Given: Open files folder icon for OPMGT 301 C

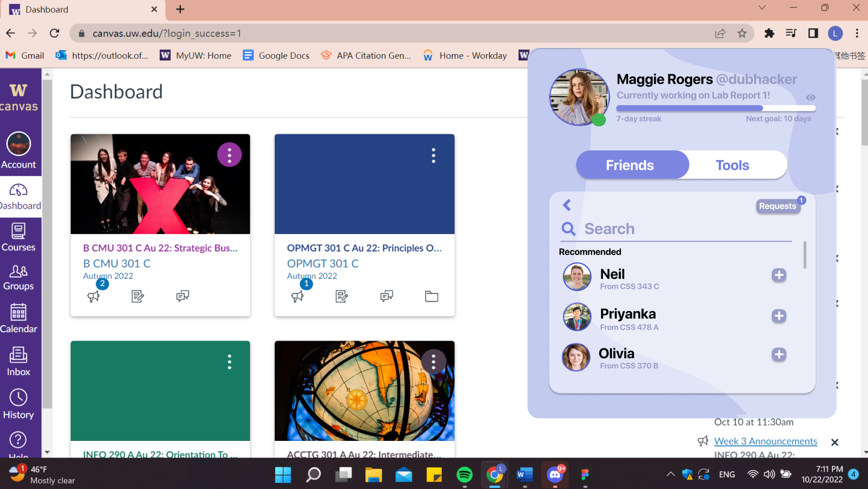Looking at the screenshot, I should coord(432,296).
